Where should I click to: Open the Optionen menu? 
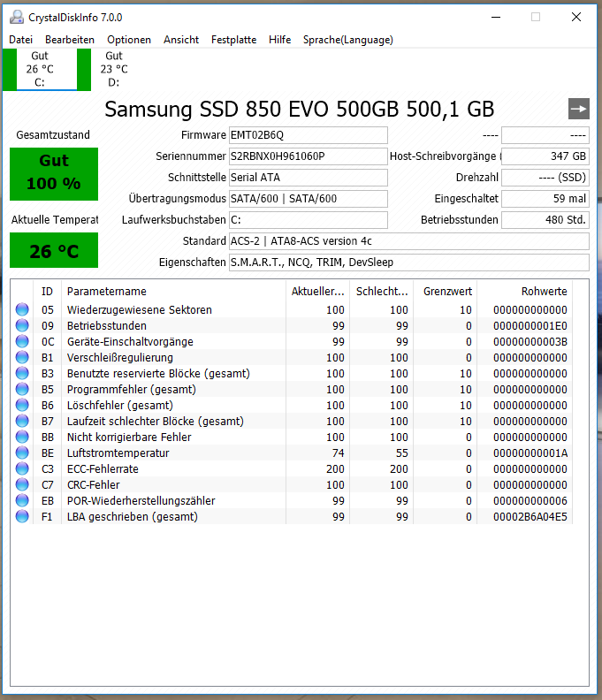[x=129, y=40]
